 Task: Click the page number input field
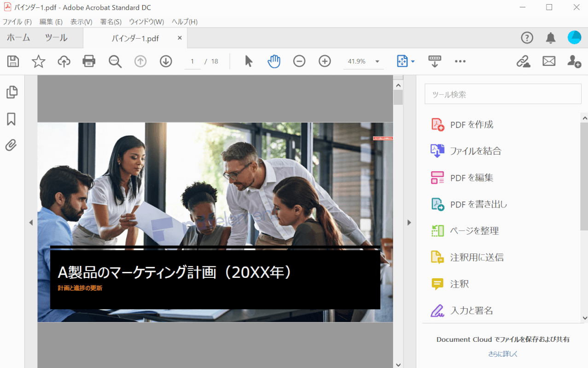click(x=192, y=61)
